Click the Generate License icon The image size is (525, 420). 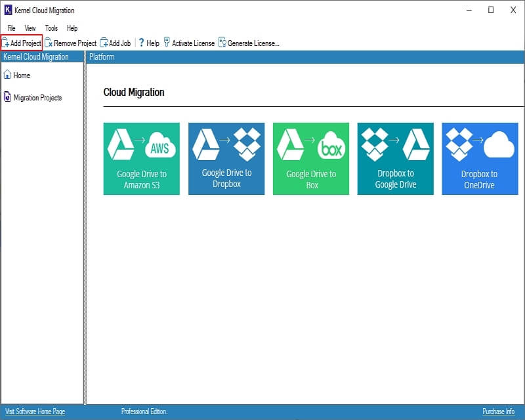tap(222, 42)
